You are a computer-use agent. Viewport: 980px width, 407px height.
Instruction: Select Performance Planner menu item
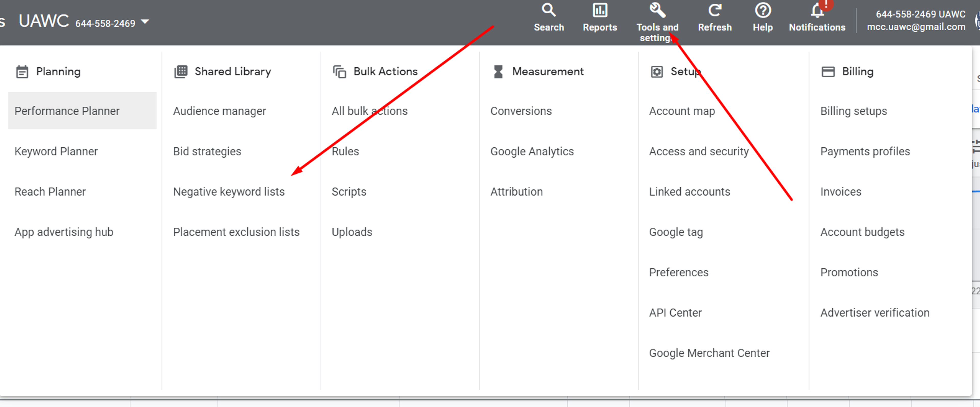tap(82, 111)
